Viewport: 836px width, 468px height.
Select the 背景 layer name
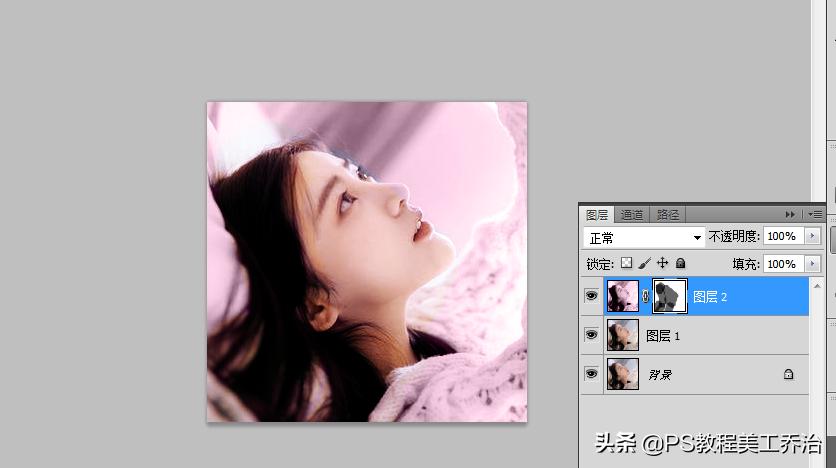660,375
